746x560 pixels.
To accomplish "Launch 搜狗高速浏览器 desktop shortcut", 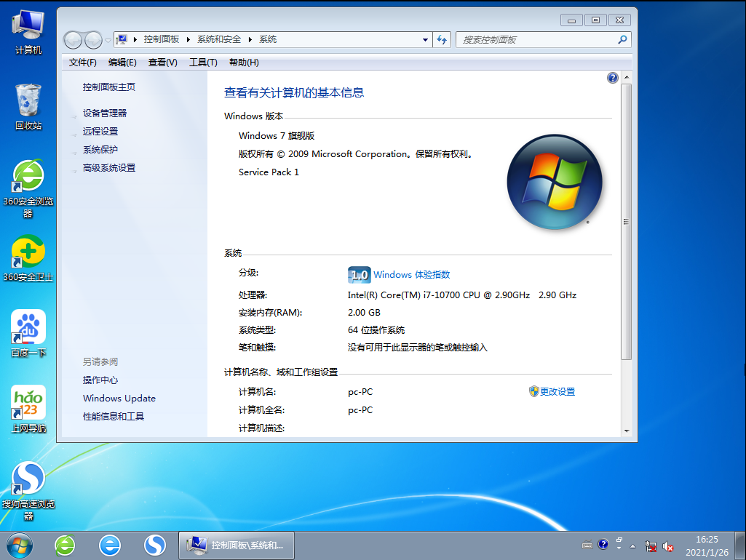I will coord(28,491).
